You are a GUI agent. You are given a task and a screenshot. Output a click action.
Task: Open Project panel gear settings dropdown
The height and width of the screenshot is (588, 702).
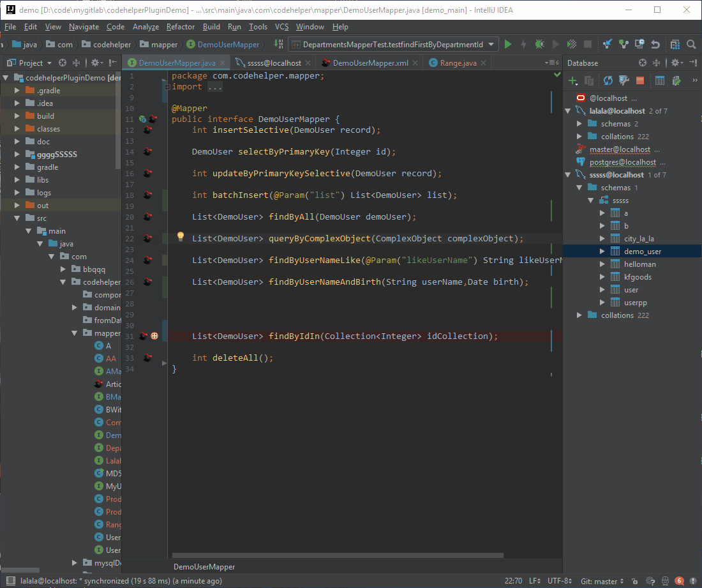(x=97, y=63)
